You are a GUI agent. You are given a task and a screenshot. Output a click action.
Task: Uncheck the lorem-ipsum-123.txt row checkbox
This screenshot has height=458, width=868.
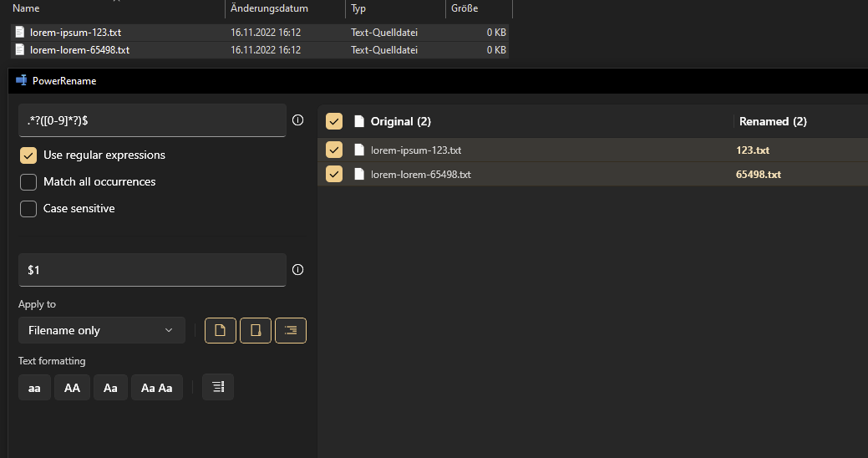click(334, 150)
